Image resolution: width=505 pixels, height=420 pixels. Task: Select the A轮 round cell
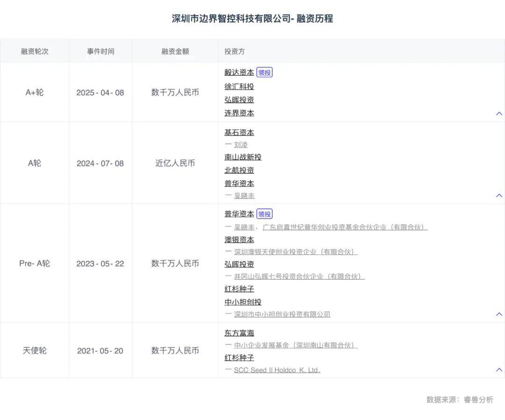click(35, 163)
